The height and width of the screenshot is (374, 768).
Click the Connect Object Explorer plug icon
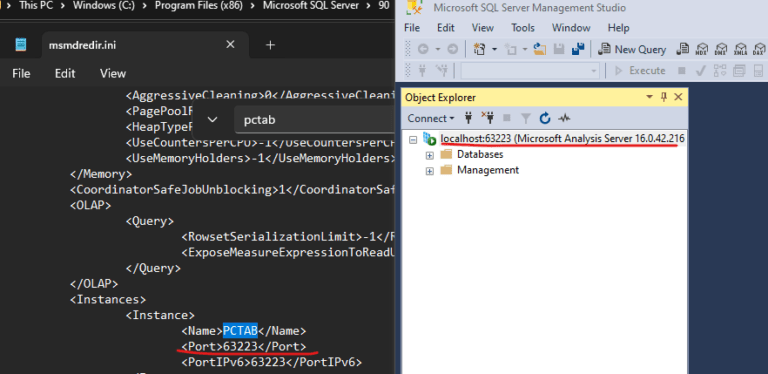pyautogui.click(x=468, y=118)
